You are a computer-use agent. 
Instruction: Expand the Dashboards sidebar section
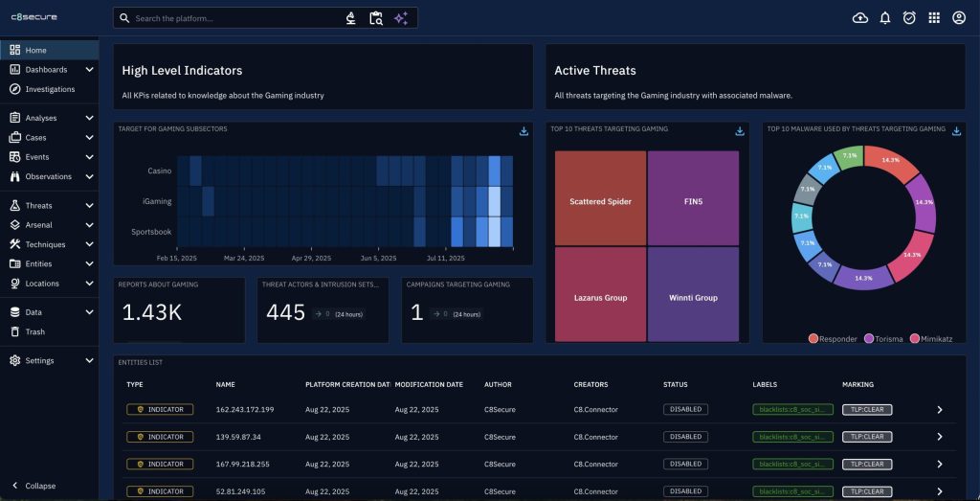pos(89,70)
